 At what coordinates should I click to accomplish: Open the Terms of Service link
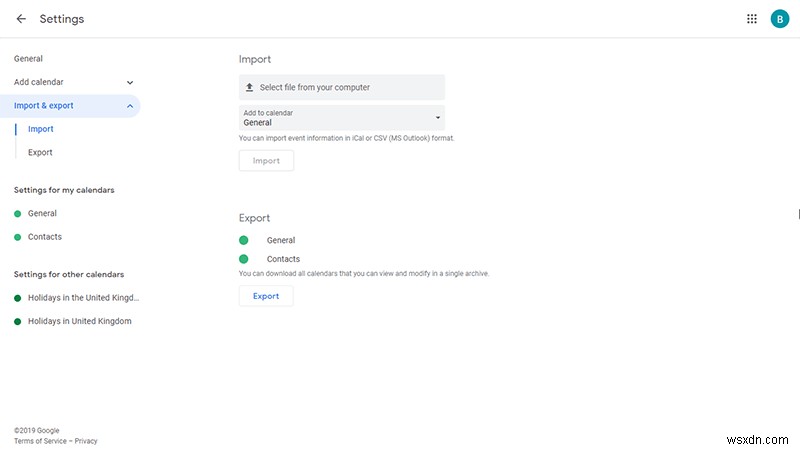tap(42, 441)
